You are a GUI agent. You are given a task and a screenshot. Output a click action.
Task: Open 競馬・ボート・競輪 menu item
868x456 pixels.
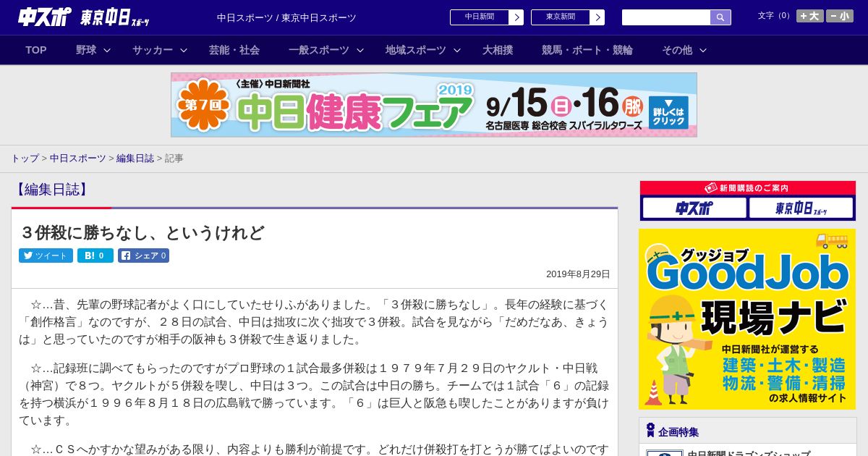click(x=587, y=50)
